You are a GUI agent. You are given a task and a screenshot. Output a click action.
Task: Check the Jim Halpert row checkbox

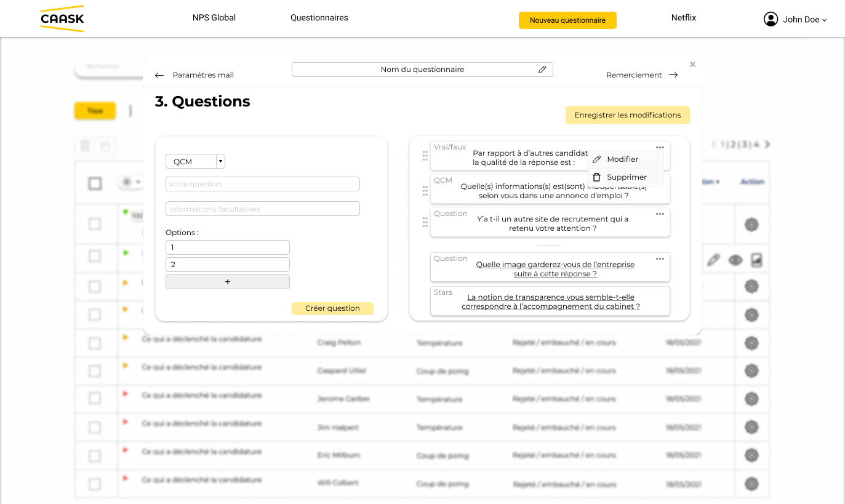point(95,427)
